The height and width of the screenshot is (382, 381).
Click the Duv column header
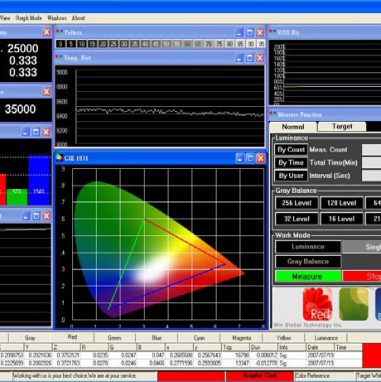pos(264,347)
